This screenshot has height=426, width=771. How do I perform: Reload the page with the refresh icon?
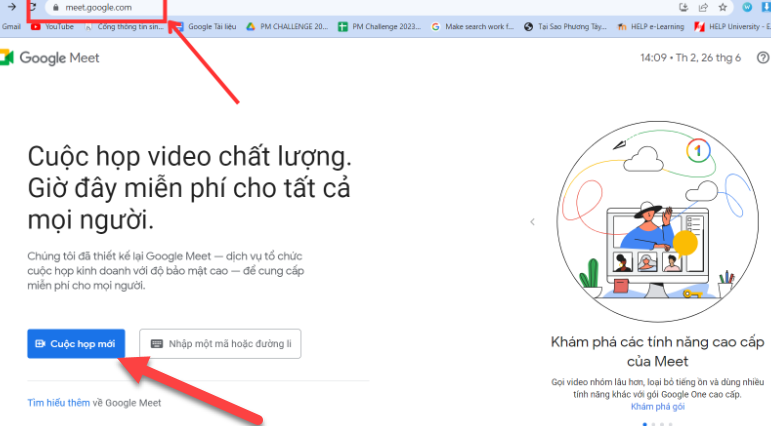pos(31,7)
